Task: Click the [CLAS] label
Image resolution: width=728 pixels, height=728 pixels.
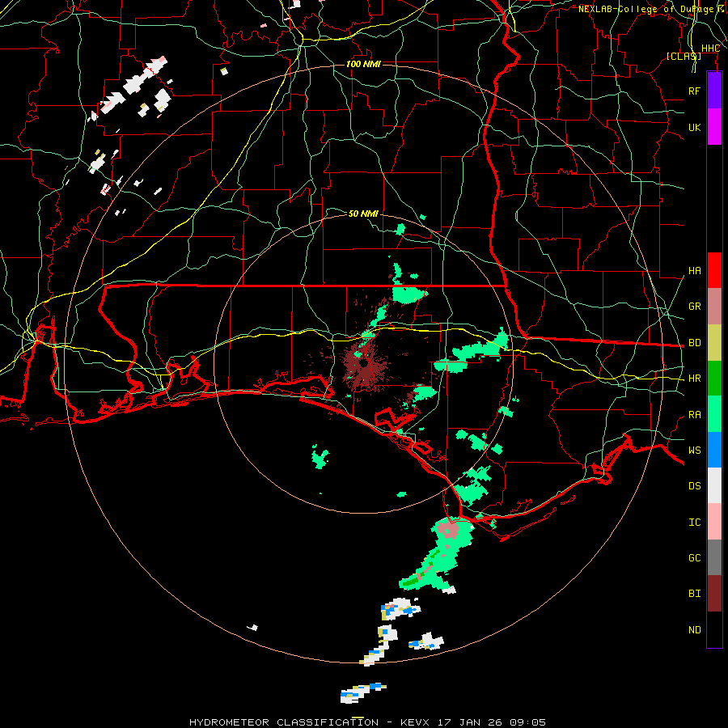Action: click(x=684, y=56)
